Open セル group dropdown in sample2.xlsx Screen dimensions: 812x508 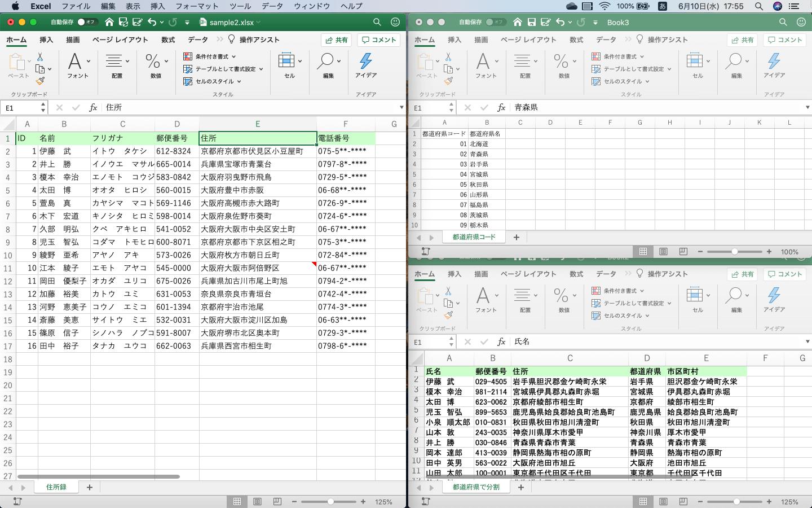click(x=299, y=60)
